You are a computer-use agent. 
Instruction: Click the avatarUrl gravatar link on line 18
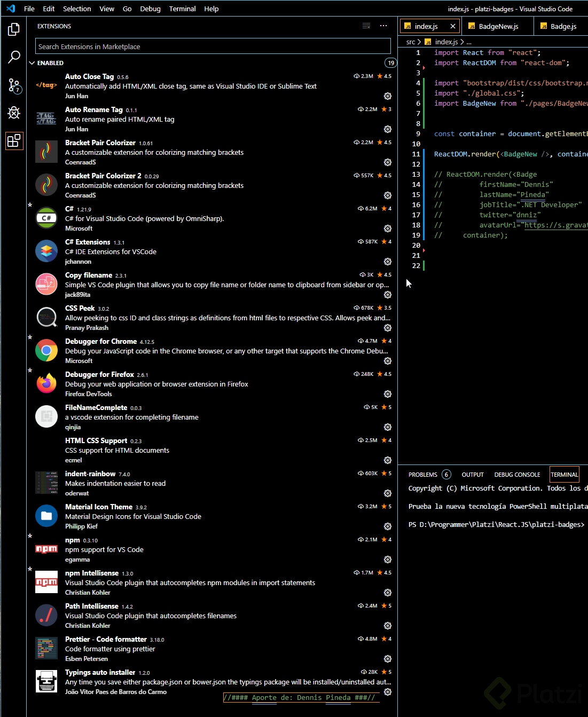tap(555, 225)
